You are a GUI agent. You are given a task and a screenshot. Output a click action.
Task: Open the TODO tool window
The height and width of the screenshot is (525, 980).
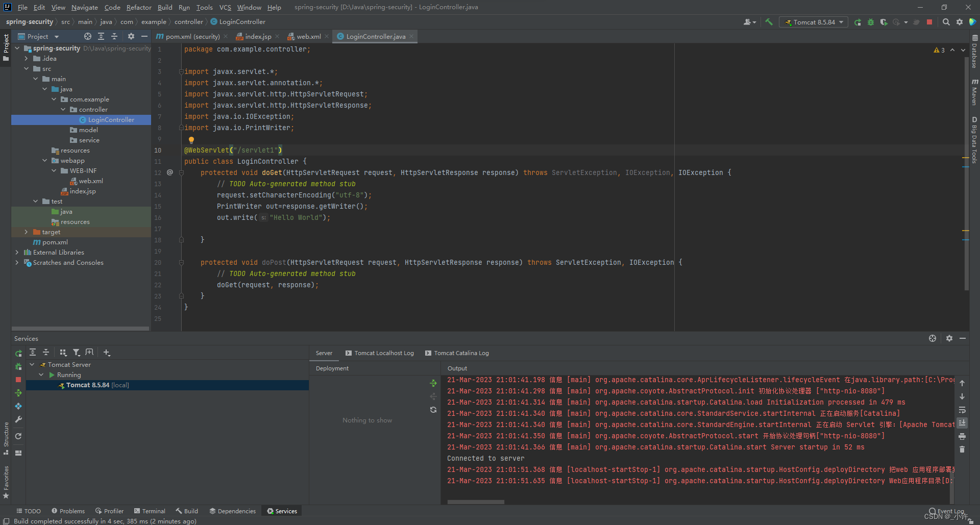[x=29, y=511]
